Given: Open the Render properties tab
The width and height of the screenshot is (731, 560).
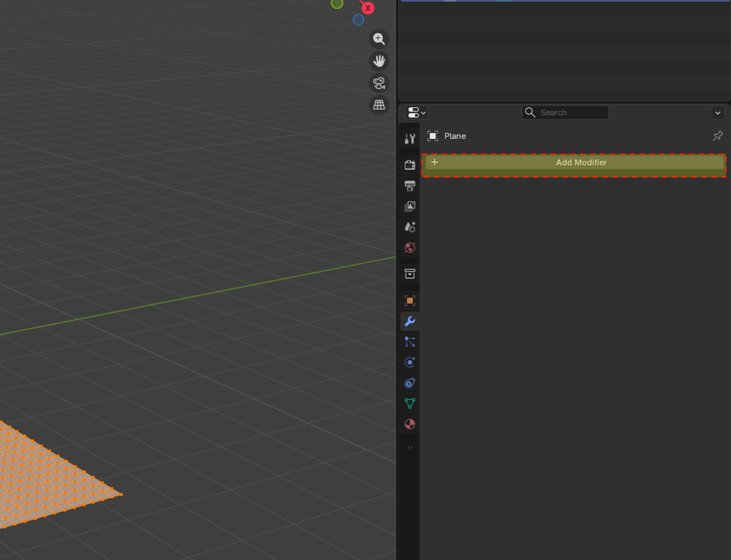Looking at the screenshot, I should [x=410, y=165].
